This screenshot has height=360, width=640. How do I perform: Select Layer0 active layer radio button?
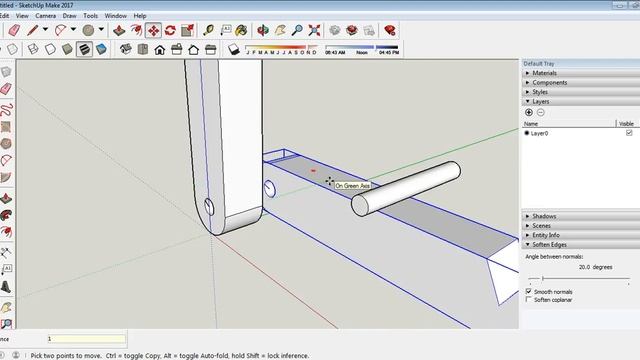(527, 133)
